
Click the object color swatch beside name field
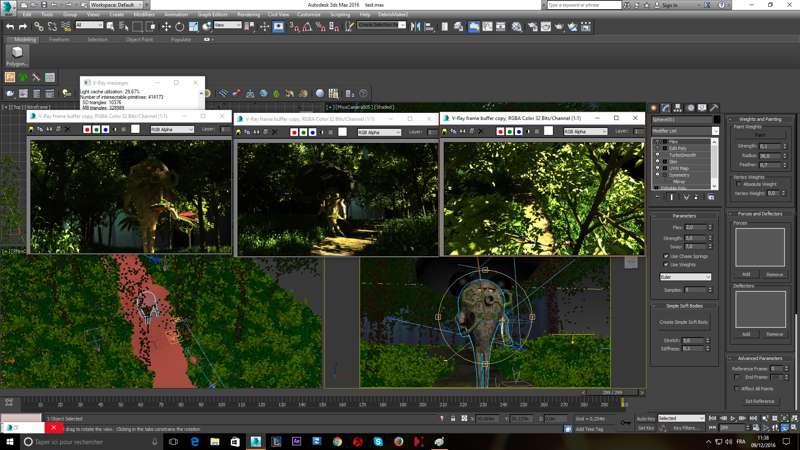coord(716,120)
